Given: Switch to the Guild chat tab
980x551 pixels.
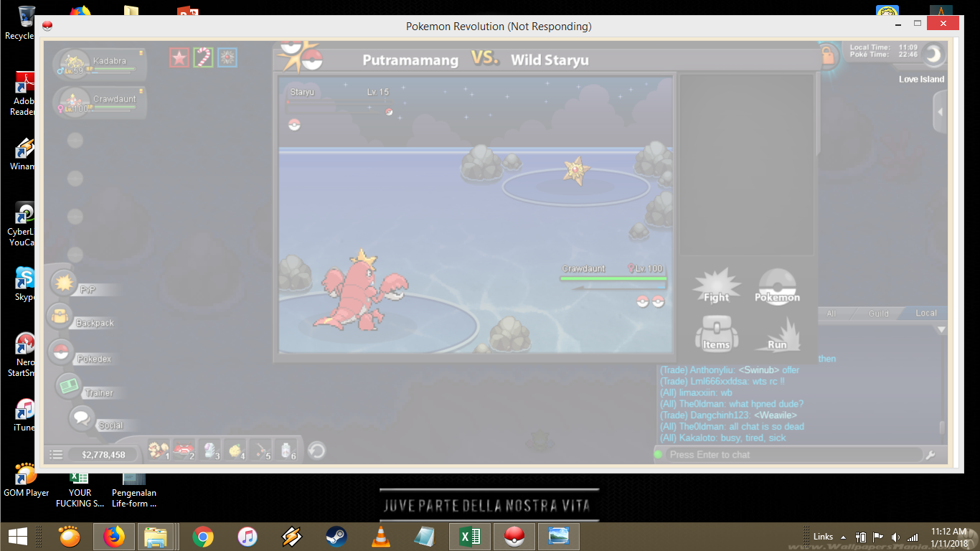Looking at the screenshot, I should pyautogui.click(x=878, y=314).
